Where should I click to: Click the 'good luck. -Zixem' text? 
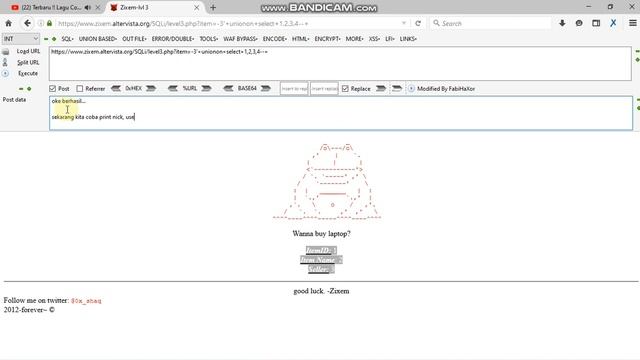pos(321,291)
